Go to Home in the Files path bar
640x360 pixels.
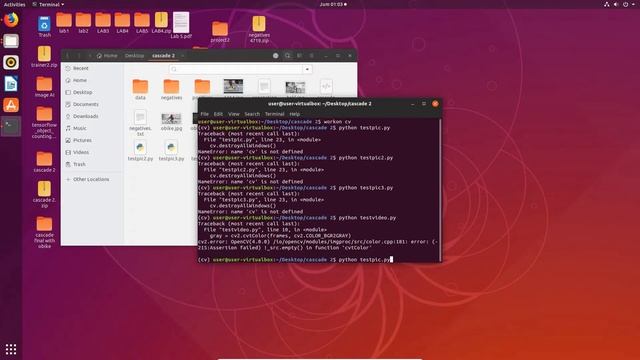[107, 56]
